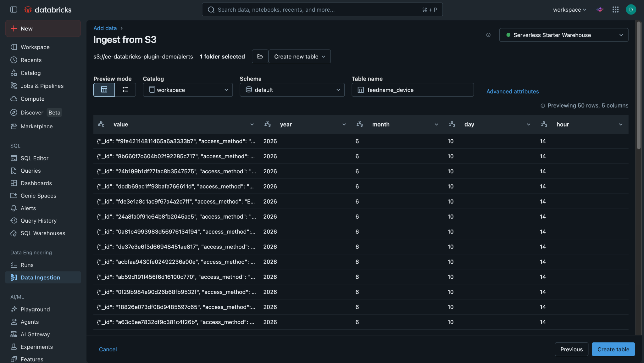The width and height of the screenshot is (644, 363).
Task: Click the AI Gateway icon
Action: click(14, 334)
